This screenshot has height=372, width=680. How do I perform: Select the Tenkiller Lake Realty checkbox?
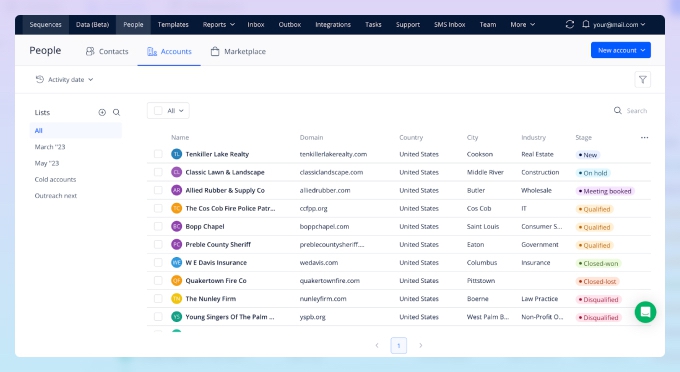158,154
